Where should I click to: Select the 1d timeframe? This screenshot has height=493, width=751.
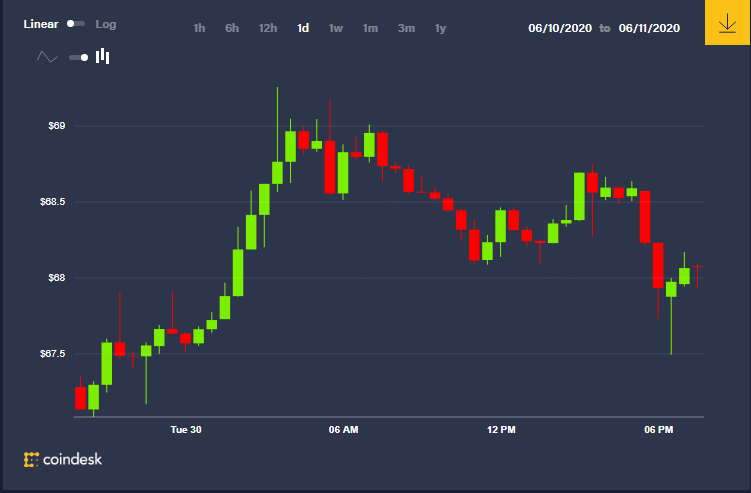tap(303, 28)
